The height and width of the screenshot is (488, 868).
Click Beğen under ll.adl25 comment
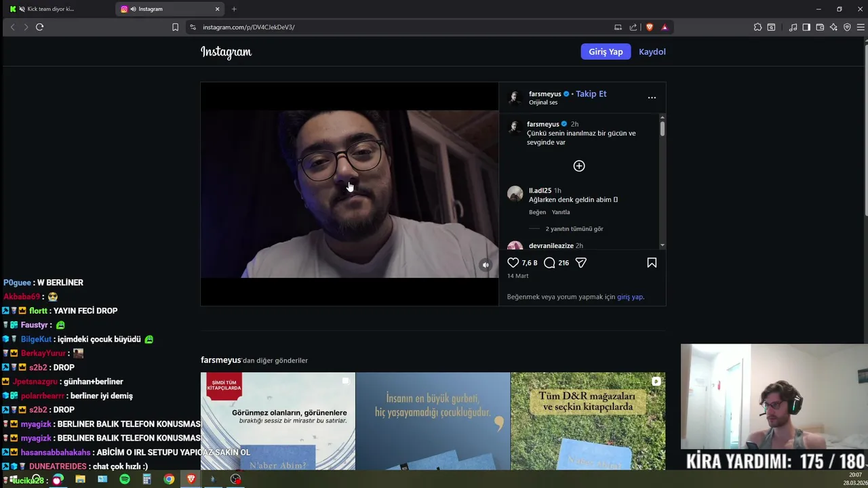(537, 212)
